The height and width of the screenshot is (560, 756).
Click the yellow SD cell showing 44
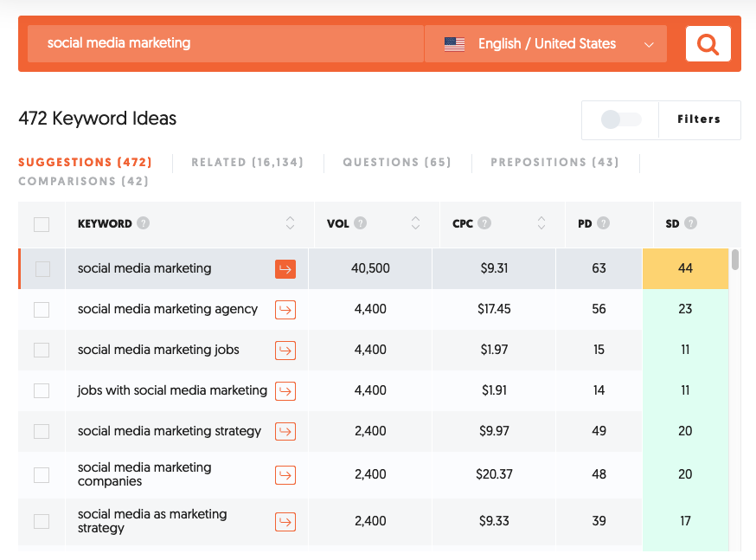(x=685, y=268)
